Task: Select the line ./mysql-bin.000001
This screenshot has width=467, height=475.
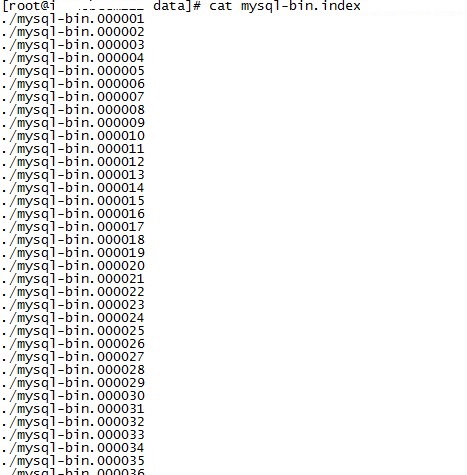Action: [x=73, y=19]
